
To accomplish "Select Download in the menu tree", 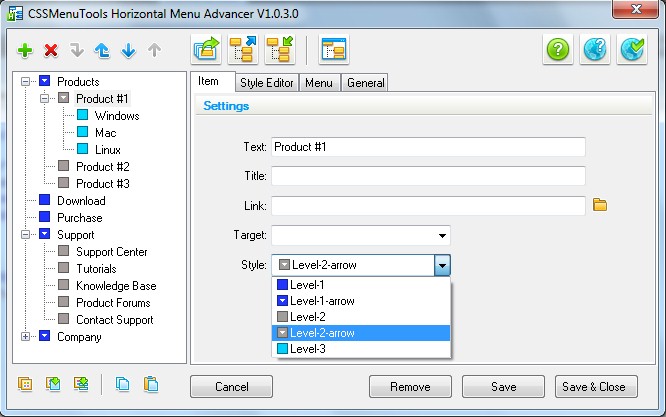I will click(81, 200).
